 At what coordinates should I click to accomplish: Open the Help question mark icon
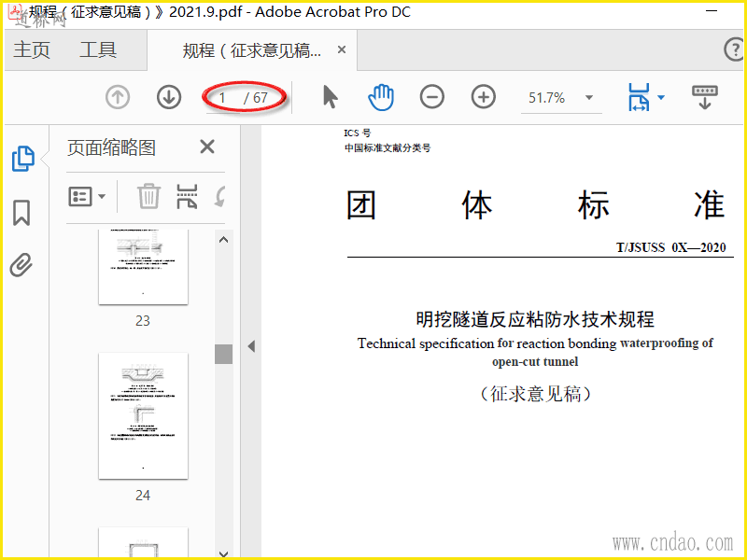coord(734,49)
